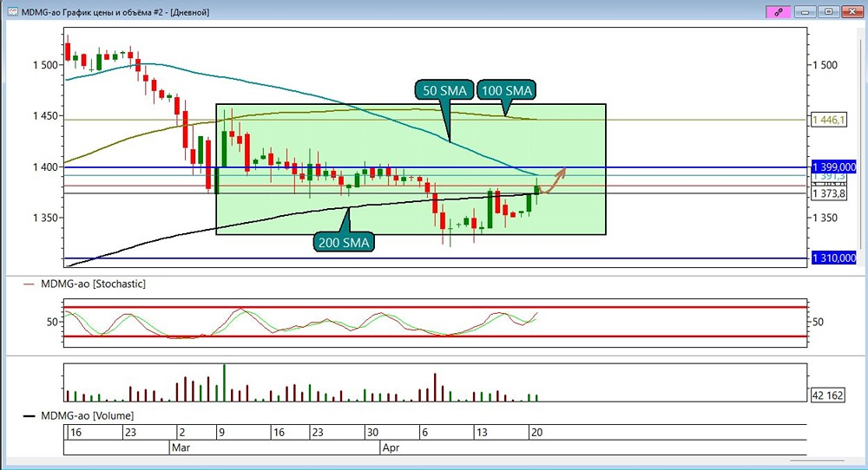
Task: Select the 1 399,000 blue price label
Action: (x=833, y=167)
